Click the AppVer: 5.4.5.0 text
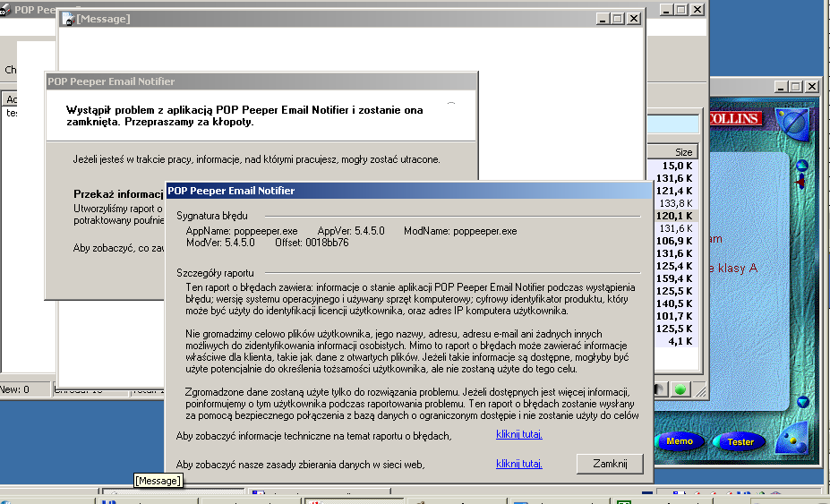The image size is (830, 504). pos(351,231)
